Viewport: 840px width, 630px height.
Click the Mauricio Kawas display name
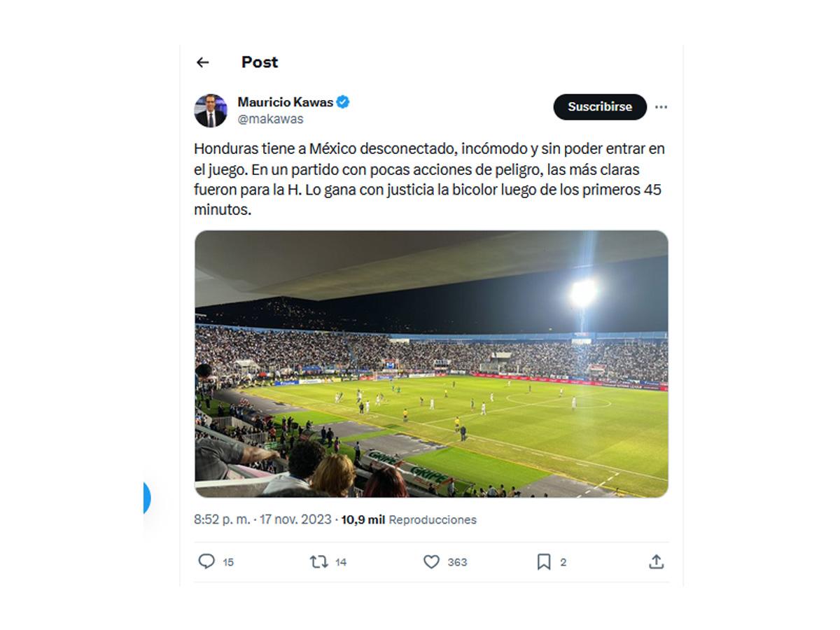point(287,101)
